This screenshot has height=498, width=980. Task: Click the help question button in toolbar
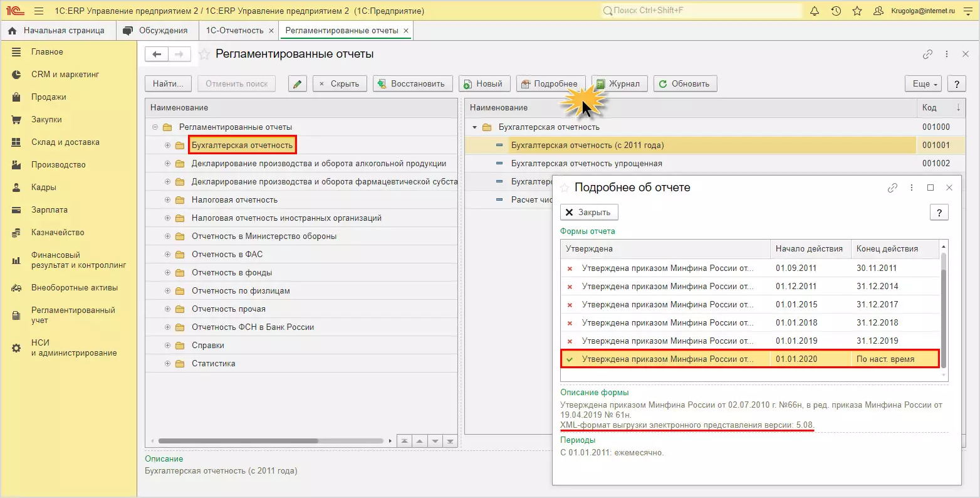[956, 84]
